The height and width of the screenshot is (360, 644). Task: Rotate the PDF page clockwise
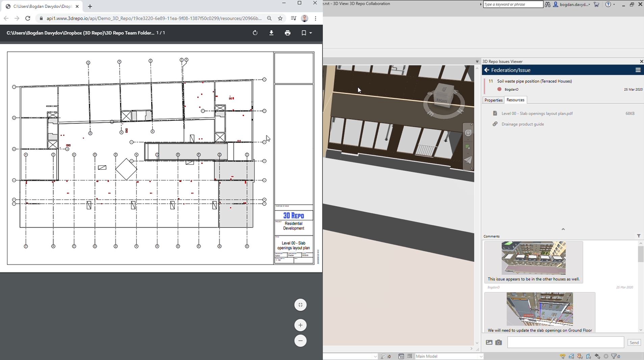click(x=255, y=33)
